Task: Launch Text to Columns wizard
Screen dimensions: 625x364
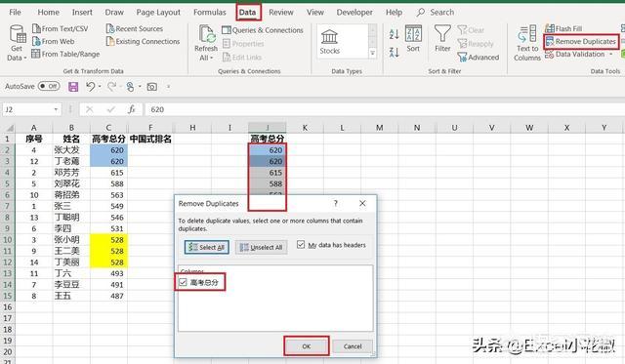Action: point(527,43)
